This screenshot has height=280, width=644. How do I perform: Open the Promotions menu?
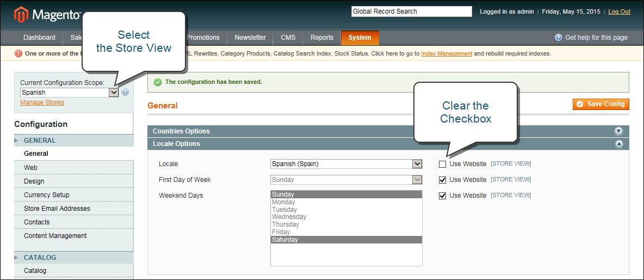(203, 38)
